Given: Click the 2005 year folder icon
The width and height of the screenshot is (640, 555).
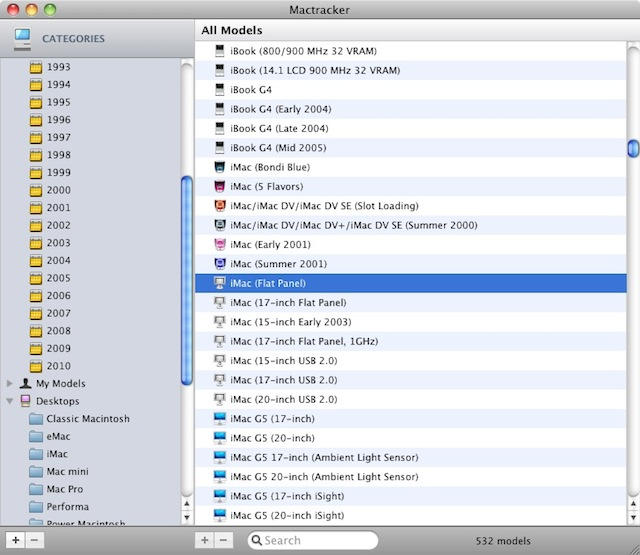Looking at the screenshot, I should pos(36,279).
